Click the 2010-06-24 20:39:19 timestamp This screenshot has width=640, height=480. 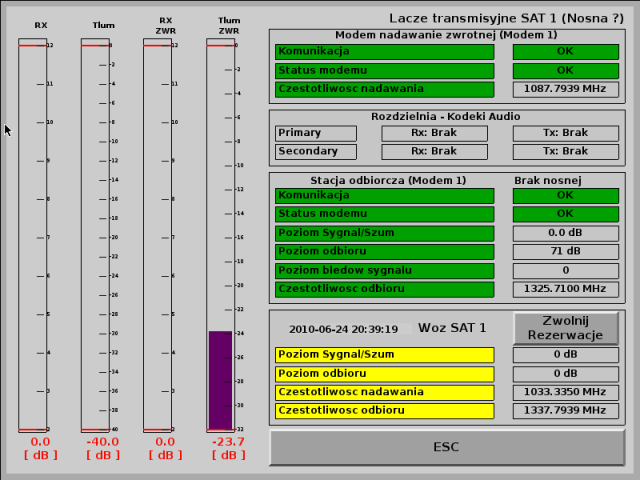tap(343, 329)
